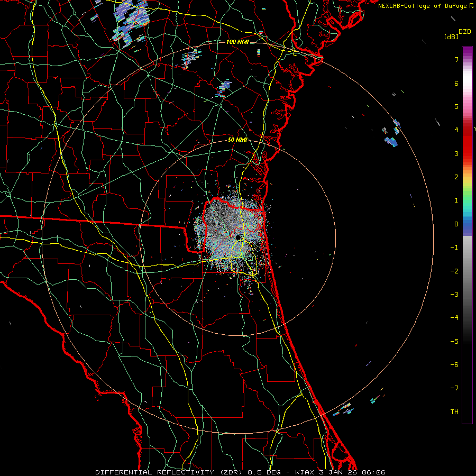
Task: Click the offshore blue echo east of the coast
Action: click(x=391, y=142)
